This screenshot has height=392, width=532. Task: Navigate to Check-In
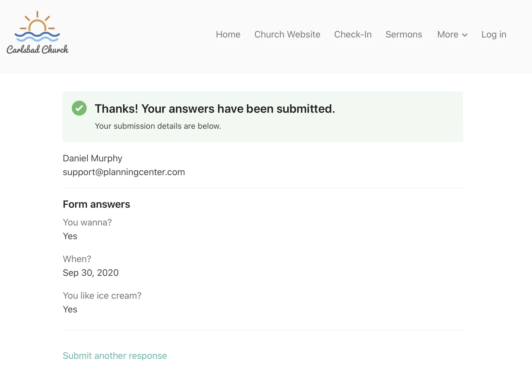(353, 34)
